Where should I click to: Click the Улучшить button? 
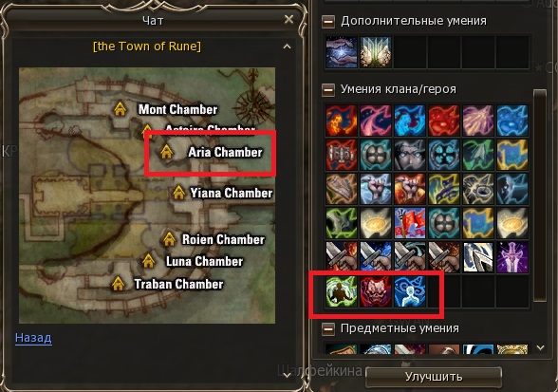[434, 377]
